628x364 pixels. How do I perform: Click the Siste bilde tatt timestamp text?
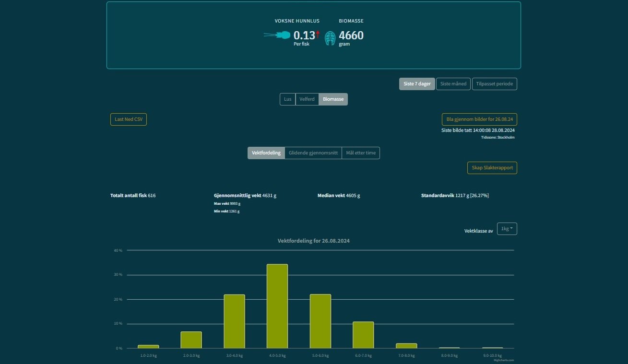click(478, 130)
